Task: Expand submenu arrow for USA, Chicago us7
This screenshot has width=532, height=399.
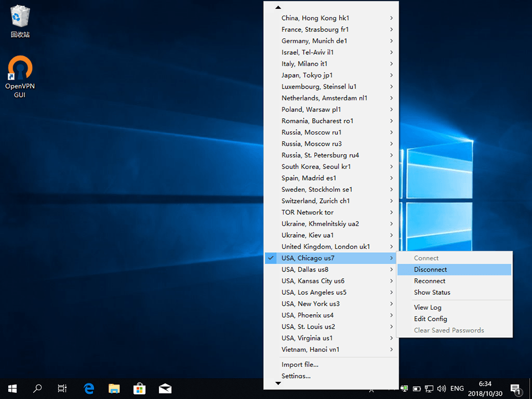Action: (x=392, y=258)
